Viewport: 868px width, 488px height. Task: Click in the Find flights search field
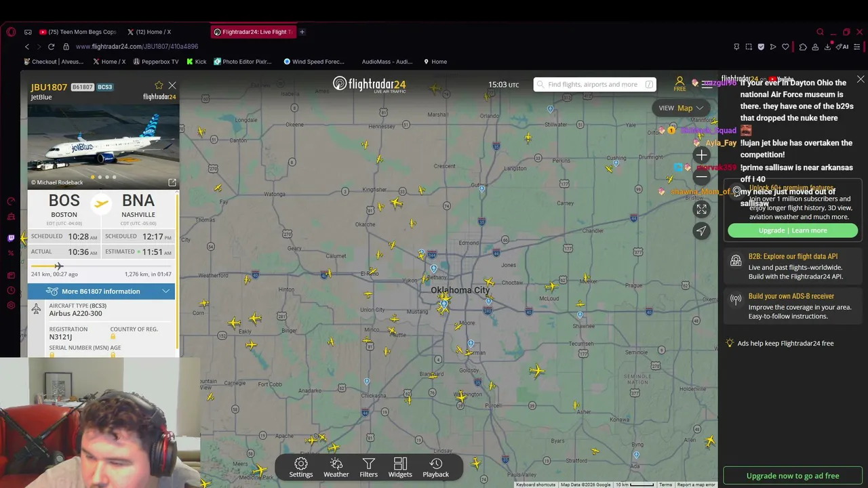[594, 85]
